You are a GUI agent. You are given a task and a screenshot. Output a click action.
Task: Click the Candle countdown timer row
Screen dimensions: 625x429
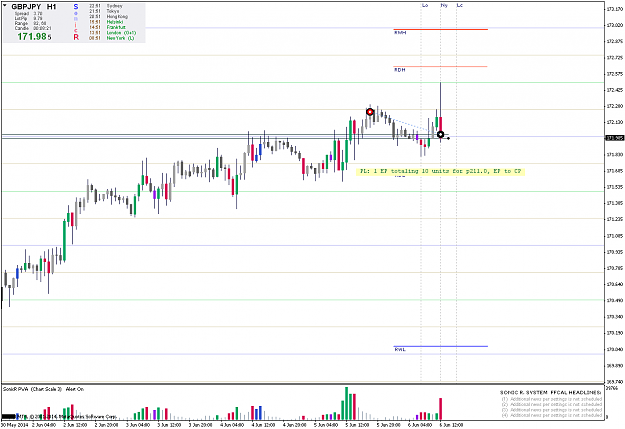pyautogui.click(x=33, y=28)
